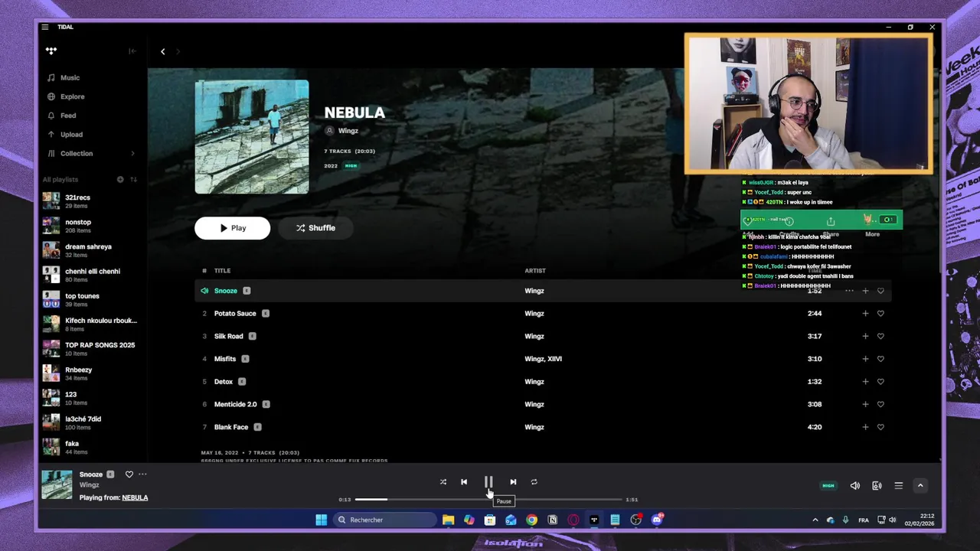Image resolution: width=980 pixels, height=551 pixels.
Task: Skip to the previous track
Action: (x=464, y=482)
